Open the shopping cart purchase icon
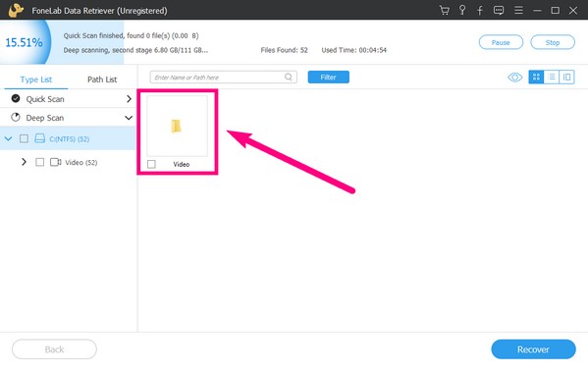This screenshot has height=371, width=588. tap(445, 10)
